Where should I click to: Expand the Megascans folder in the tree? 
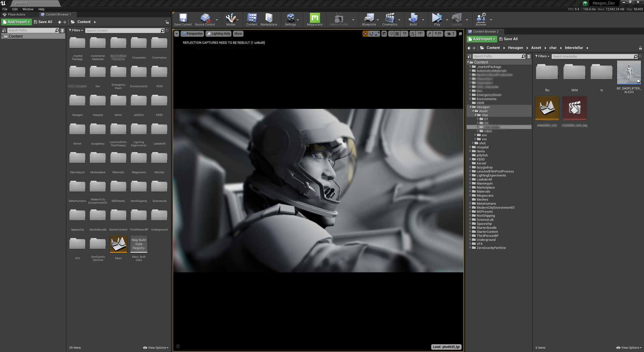(470, 195)
